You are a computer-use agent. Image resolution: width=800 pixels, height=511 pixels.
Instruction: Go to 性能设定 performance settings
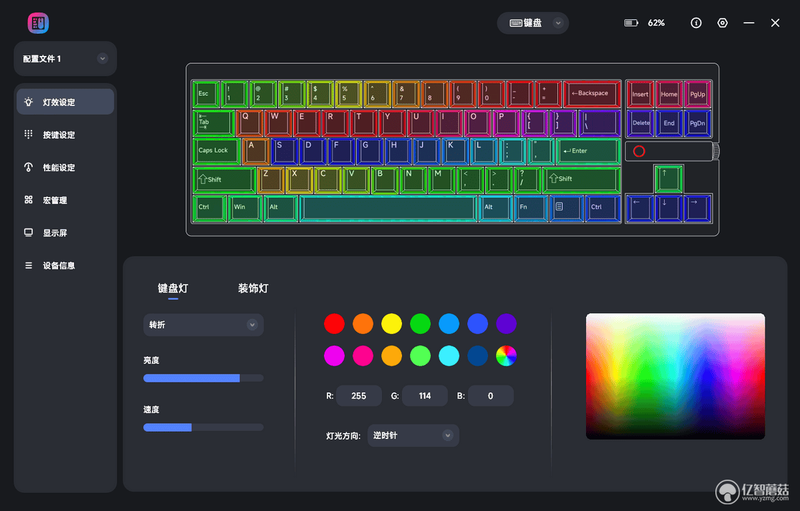(65, 167)
